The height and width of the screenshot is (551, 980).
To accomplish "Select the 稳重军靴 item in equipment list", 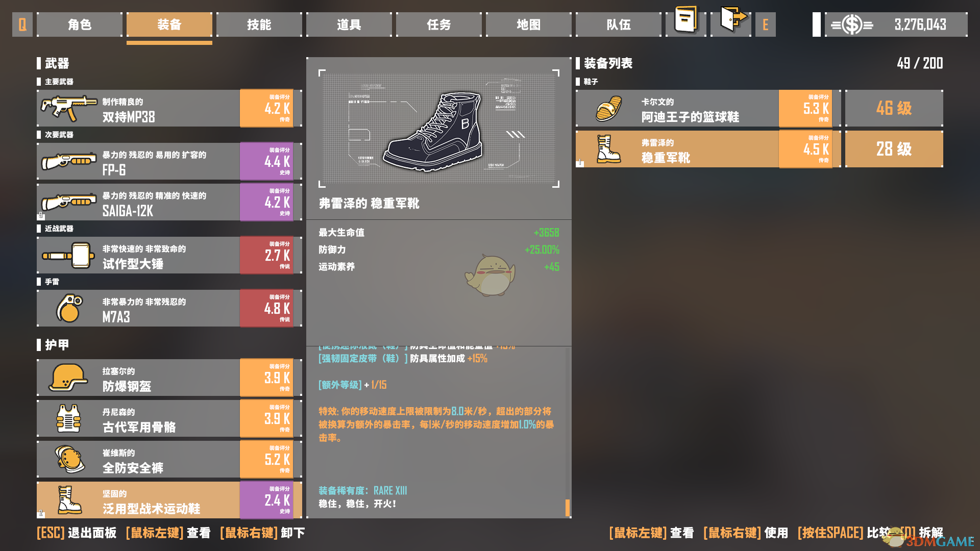I will pos(707,149).
